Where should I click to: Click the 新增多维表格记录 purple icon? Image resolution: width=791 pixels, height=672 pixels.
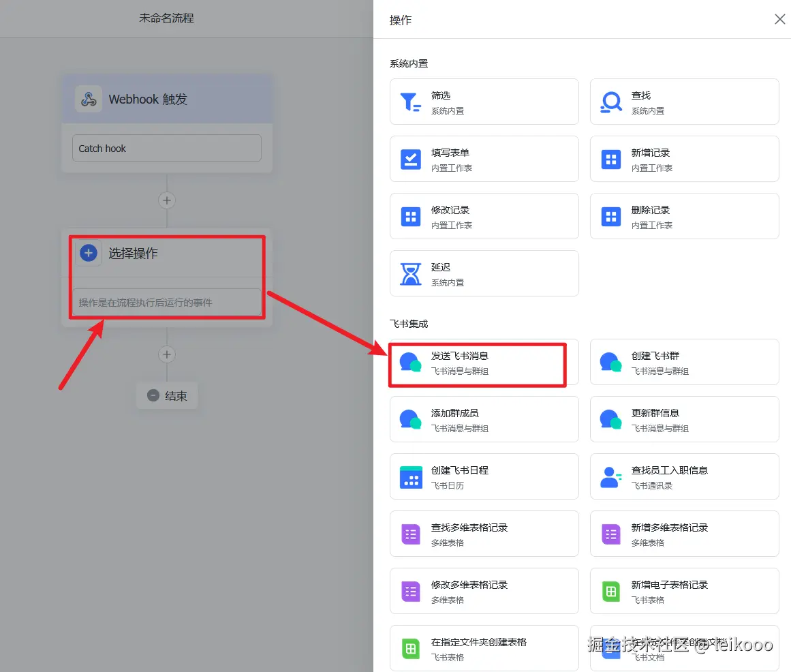[x=611, y=534]
